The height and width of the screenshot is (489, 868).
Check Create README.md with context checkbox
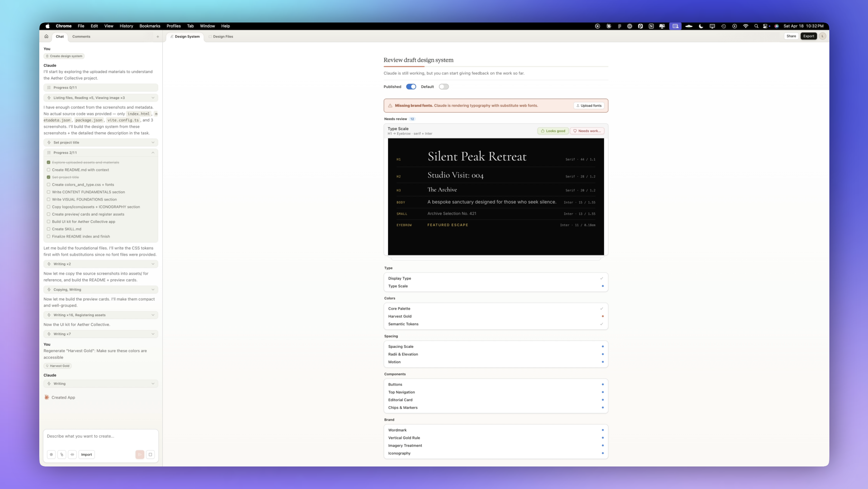click(x=49, y=170)
